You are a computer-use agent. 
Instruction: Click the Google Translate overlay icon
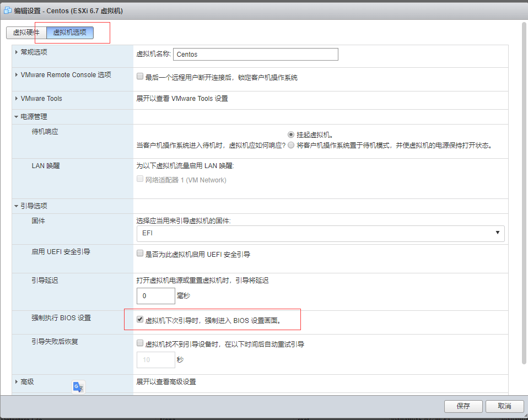click(x=78, y=386)
